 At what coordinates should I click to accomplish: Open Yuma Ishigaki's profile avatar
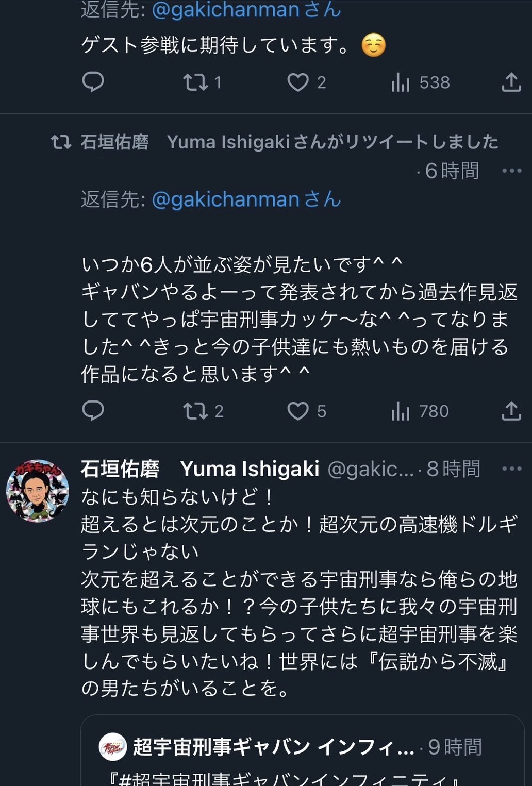coord(38,491)
